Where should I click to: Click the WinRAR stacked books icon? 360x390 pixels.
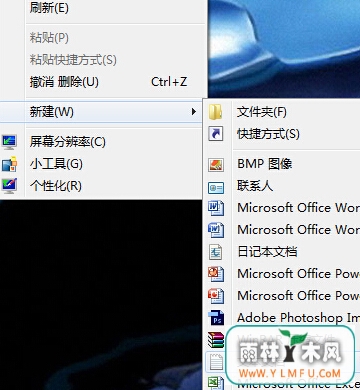(216, 340)
